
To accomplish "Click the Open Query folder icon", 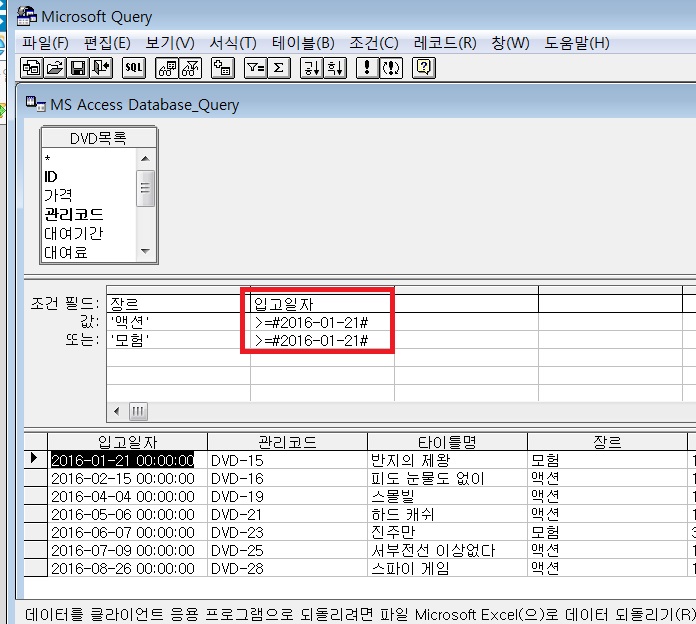I will pyautogui.click(x=54, y=67).
